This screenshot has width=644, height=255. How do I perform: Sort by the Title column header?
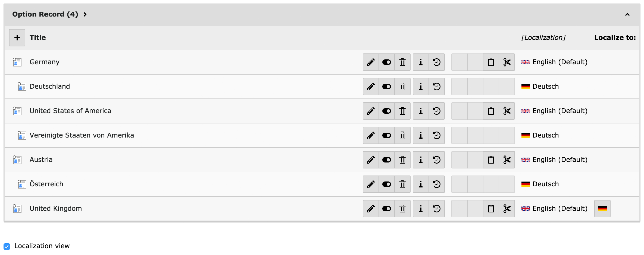(x=38, y=37)
